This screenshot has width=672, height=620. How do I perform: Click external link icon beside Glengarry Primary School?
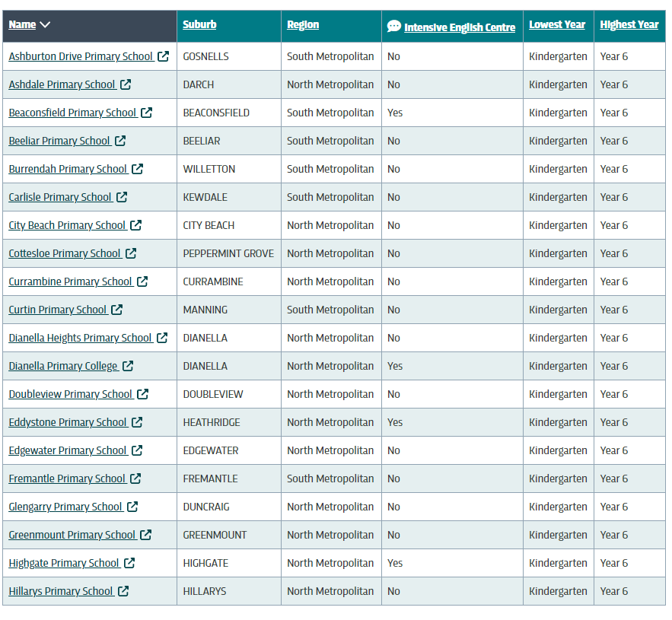(132, 507)
